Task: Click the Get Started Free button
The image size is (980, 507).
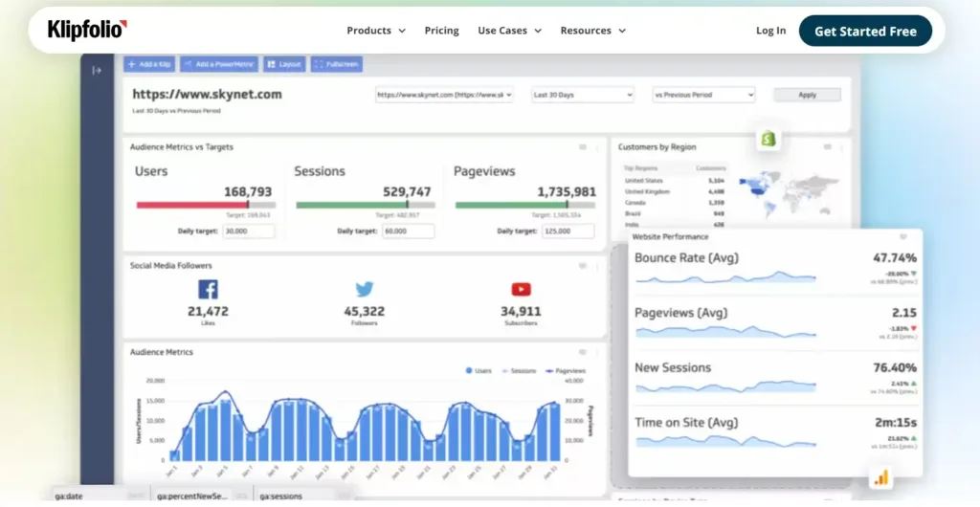Action: pos(865,32)
